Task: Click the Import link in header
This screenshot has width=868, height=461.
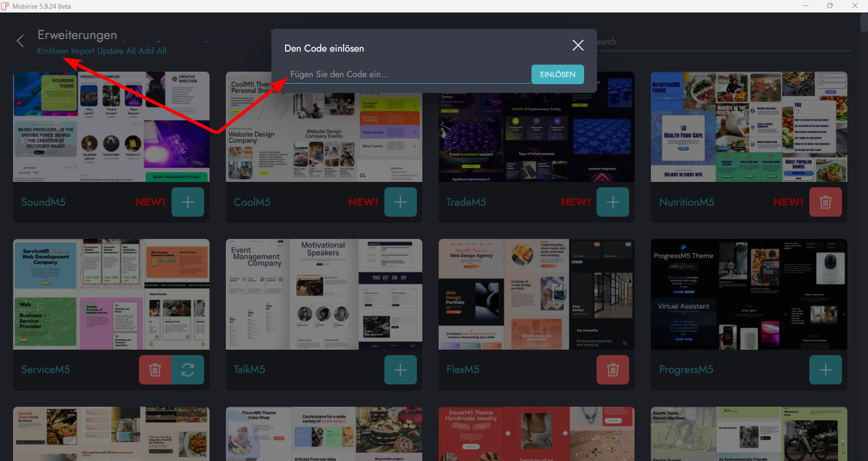Action: click(83, 51)
